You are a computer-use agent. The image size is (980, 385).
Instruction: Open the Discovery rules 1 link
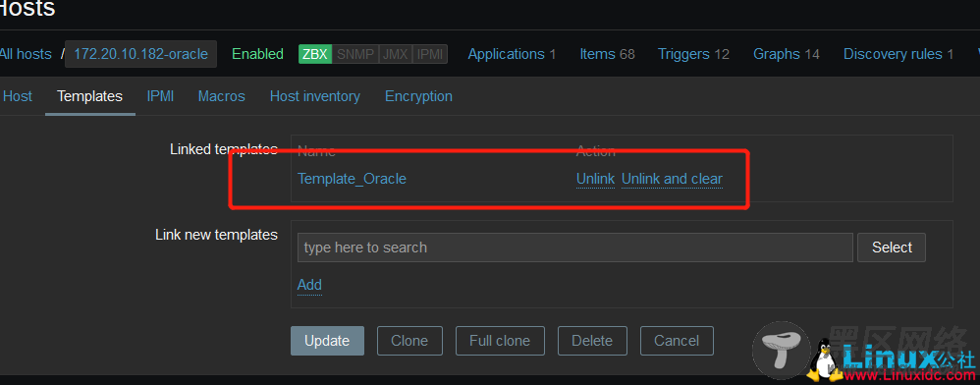pos(898,54)
